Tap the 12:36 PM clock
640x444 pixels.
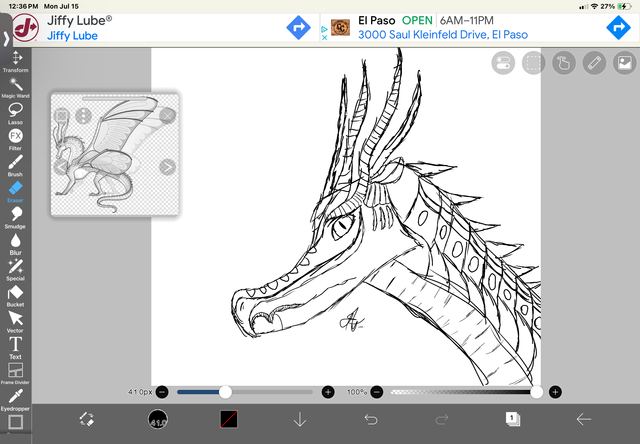tap(23, 7)
